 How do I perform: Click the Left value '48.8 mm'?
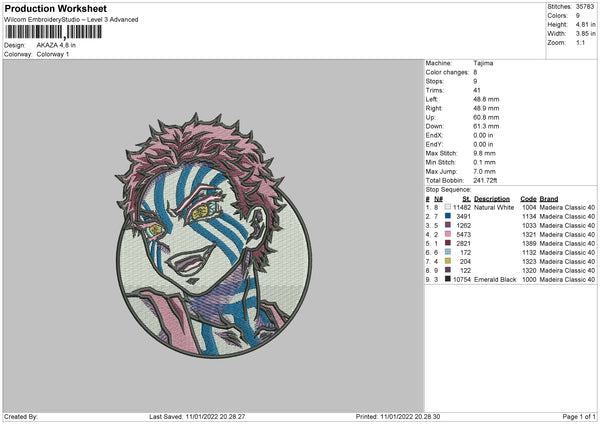pos(486,99)
